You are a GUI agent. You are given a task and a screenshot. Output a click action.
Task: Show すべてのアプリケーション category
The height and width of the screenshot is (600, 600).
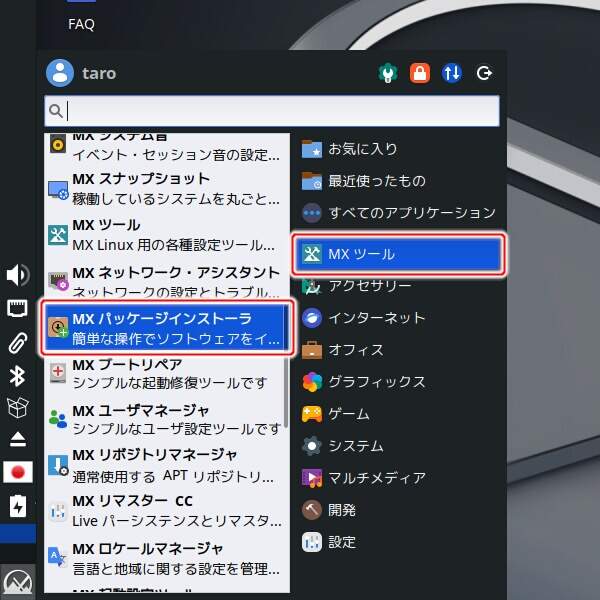tap(398, 213)
